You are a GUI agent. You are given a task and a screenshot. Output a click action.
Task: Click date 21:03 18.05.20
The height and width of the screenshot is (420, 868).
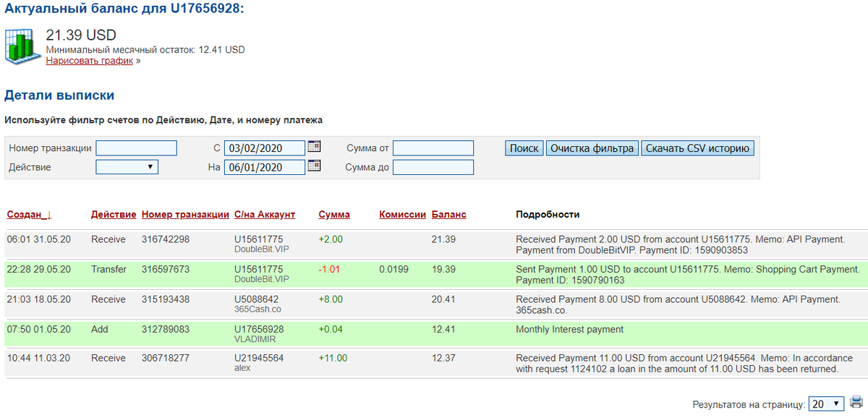coord(39,299)
